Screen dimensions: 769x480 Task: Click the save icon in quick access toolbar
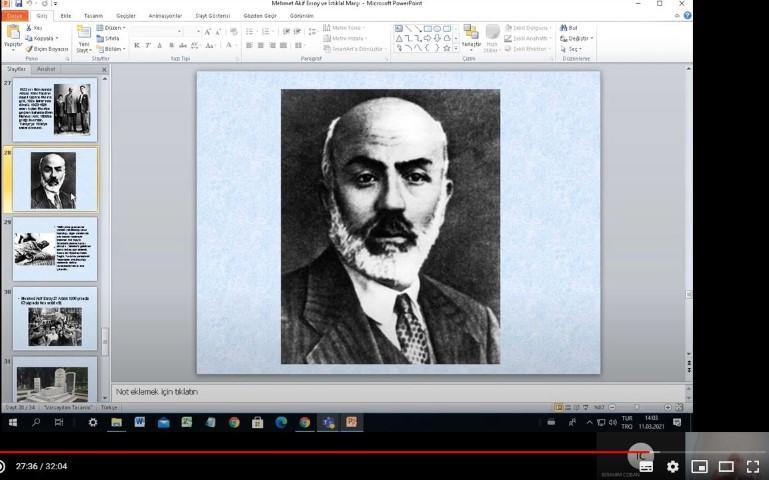[18, 3]
